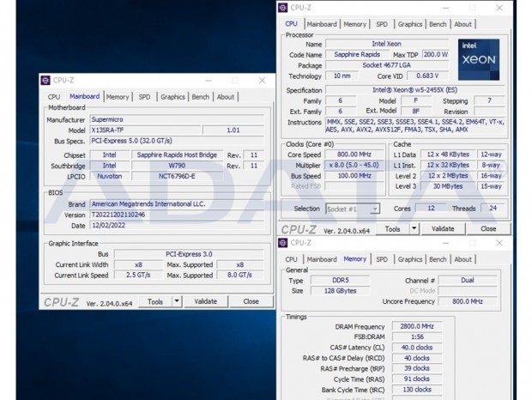
Task: Click BIOS version T20221202110246 field
Action: point(177,215)
